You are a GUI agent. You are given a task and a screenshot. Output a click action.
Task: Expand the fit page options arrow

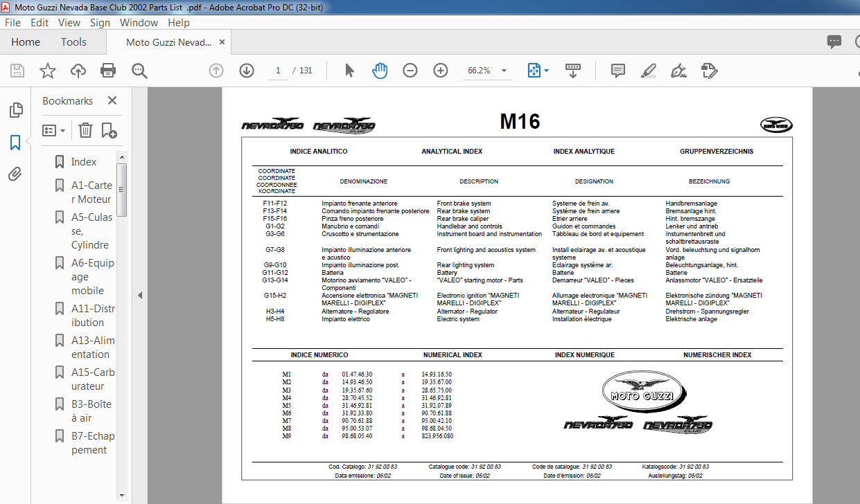point(547,71)
